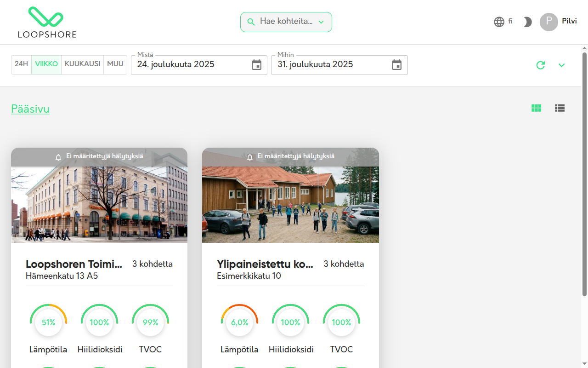The height and width of the screenshot is (368, 588).
Task: Switch to list view layout
Action: (x=560, y=108)
